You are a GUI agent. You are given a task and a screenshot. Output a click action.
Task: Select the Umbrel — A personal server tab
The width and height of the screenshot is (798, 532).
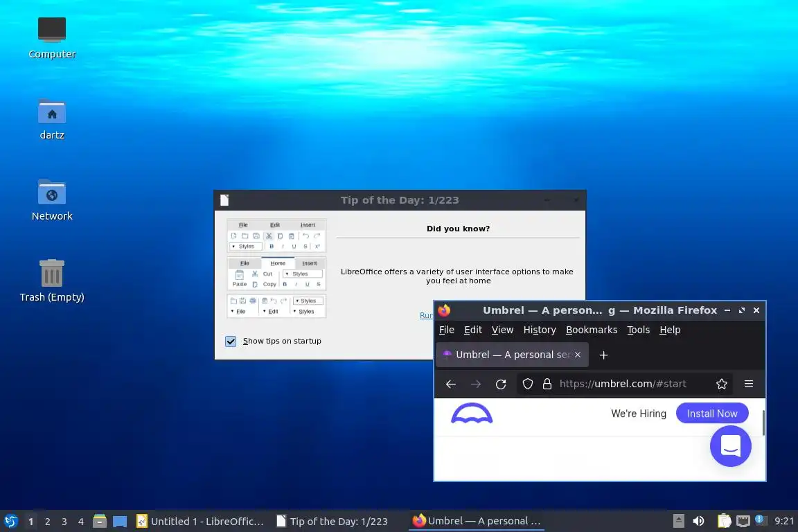point(512,355)
